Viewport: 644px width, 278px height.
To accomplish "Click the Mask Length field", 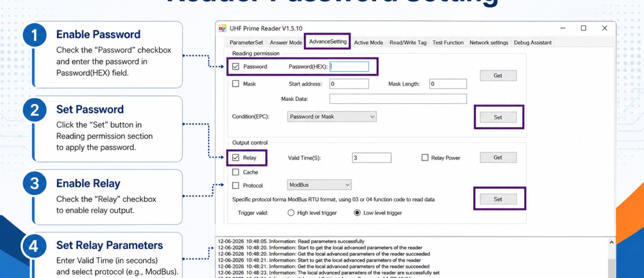I will click(x=448, y=83).
